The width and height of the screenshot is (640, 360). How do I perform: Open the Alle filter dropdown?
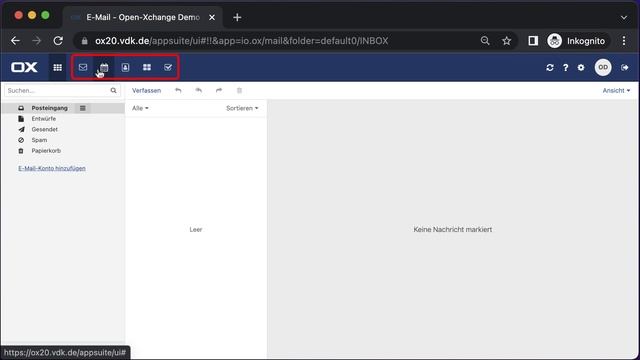pyautogui.click(x=140, y=108)
